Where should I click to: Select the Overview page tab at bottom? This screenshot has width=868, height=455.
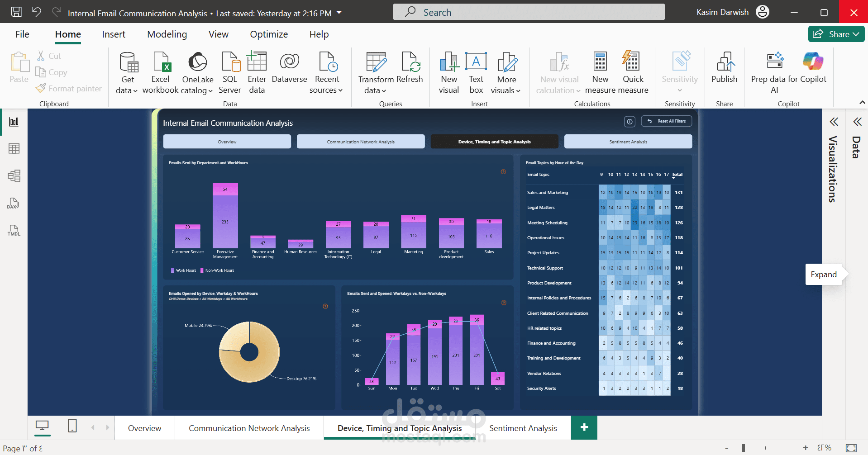tap(144, 428)
